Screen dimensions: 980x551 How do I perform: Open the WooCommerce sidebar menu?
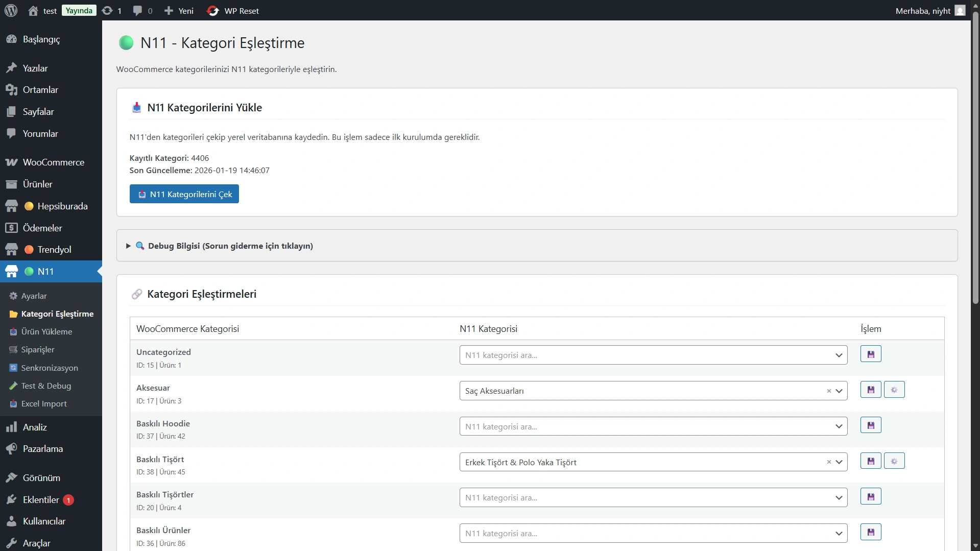click(x=53, y=162)
